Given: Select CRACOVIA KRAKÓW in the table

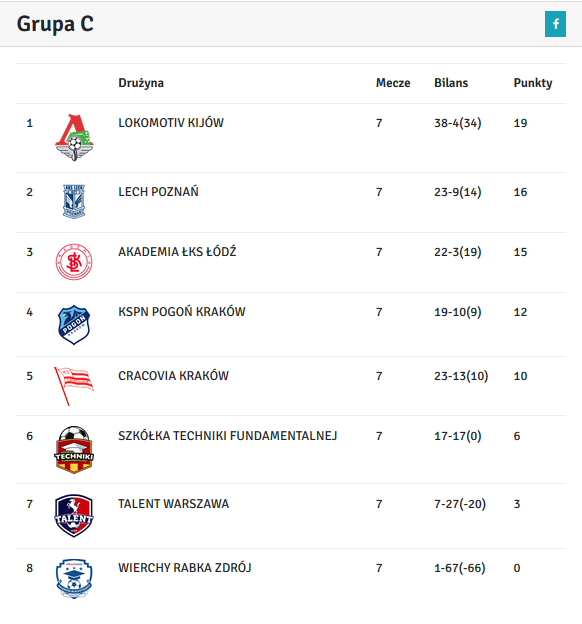Looking at the screenshot, I should 174,376.
